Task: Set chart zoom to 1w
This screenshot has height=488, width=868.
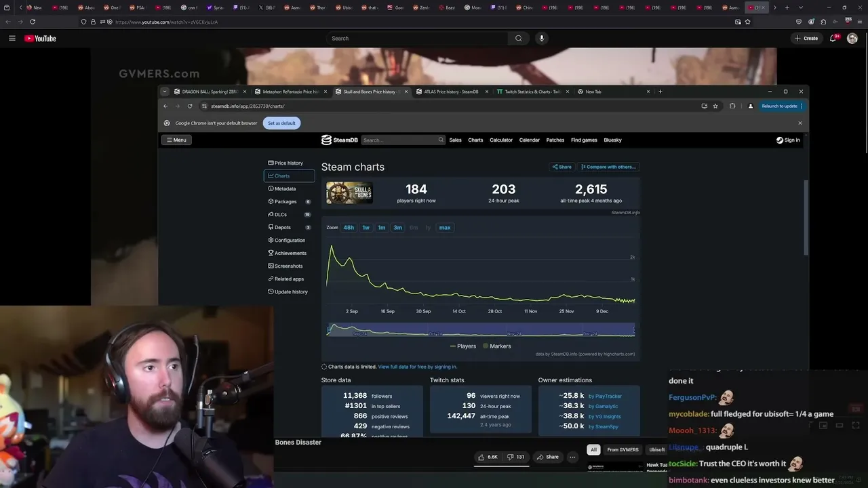Action: pyautogui.click(x=366, y=228)
